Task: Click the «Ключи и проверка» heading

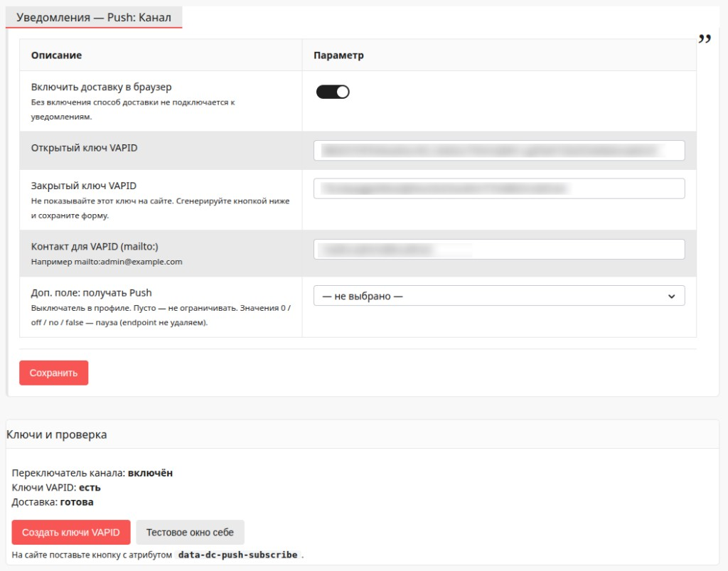Action: 57,434
